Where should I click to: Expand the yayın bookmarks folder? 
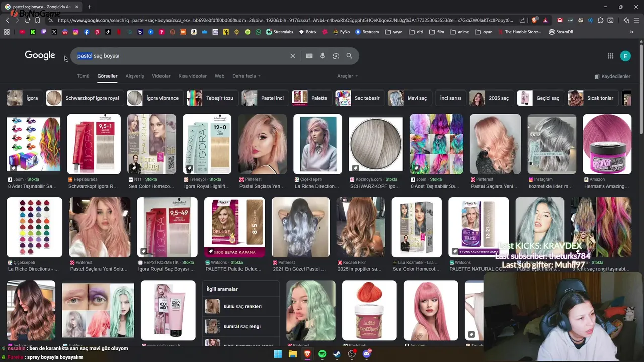pyautogui.click(x=394, y=32)
